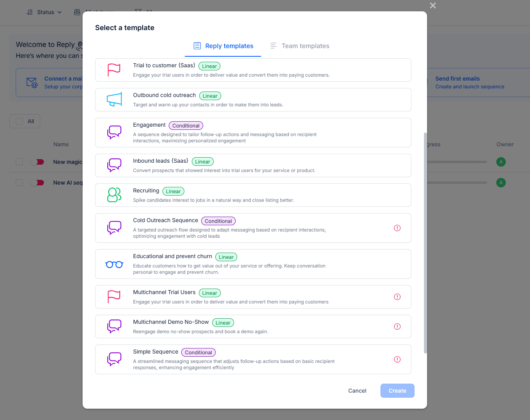Click the glasses icon for Educational template
This screenshot has height=420, width=530.
point(114,264)
